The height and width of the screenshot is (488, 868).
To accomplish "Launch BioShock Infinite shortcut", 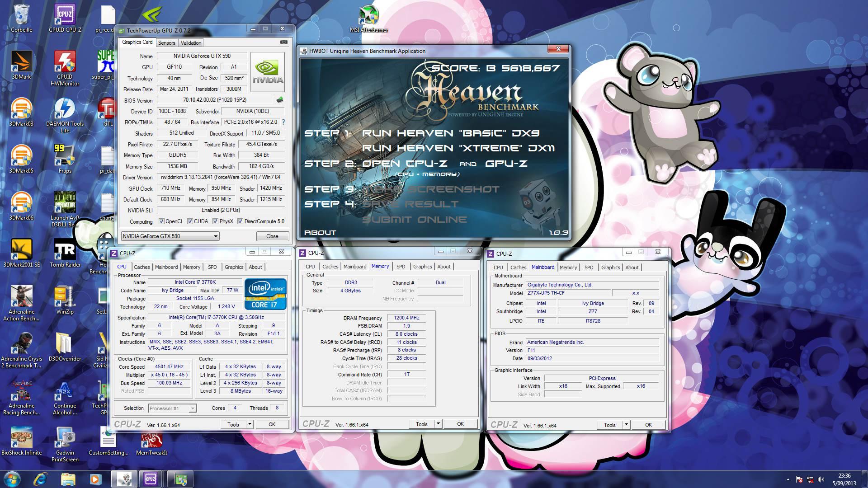I will (21, 441).
